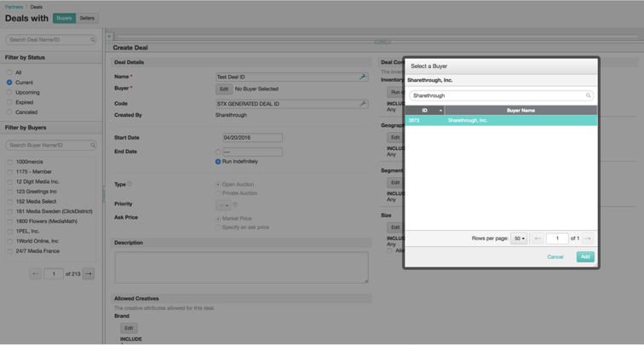This screenshot has height=345, width=644.
Task: Select Run Indefinitely option
Action: [x=218, y=161]
